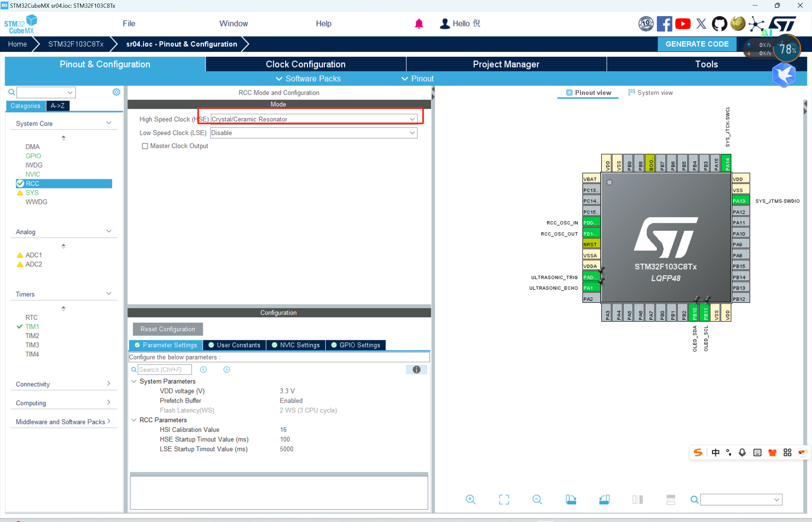Switch to System view
The height and width of the screenshot is (522, 812).
pyautogui.click(x=650, y=92)
